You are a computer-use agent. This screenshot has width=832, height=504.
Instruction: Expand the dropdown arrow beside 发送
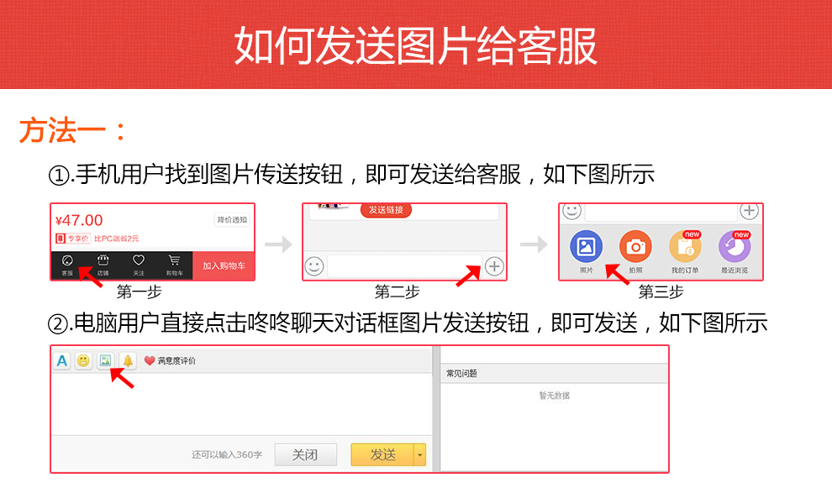(x=420, y=454)
